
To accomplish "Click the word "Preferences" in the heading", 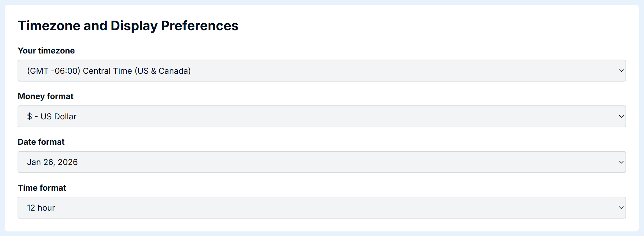I will click(200, 26).
